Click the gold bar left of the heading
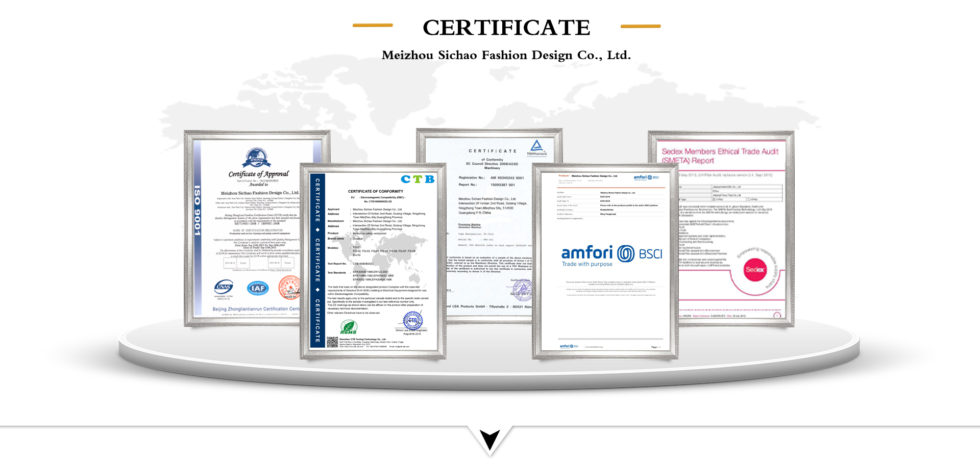980x464 pixels. coord(373,25)
